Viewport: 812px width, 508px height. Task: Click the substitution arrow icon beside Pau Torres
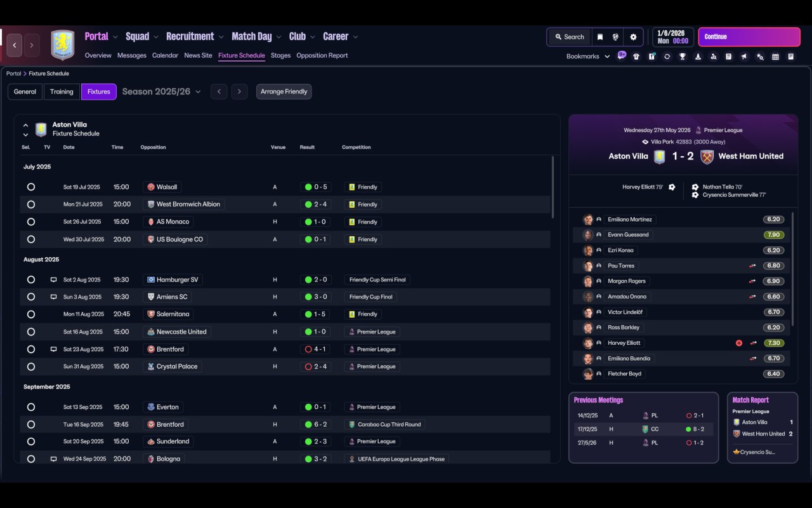(x=752, y=266)
